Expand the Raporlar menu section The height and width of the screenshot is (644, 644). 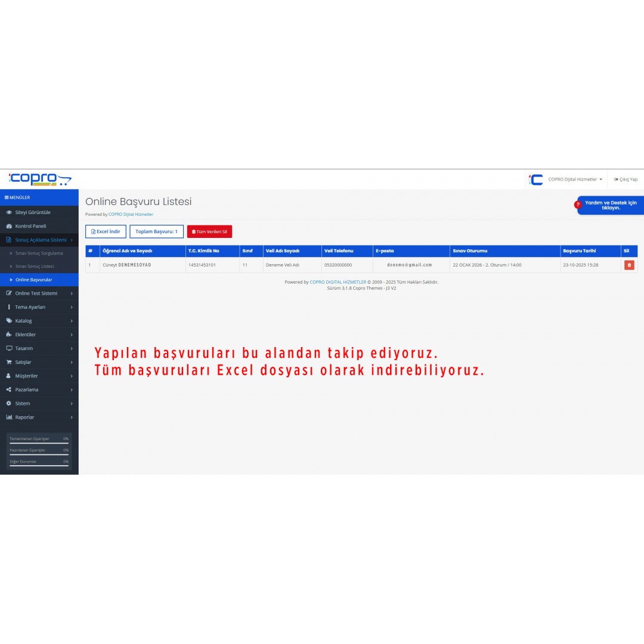pyautogui.click(x=39, y=417)
